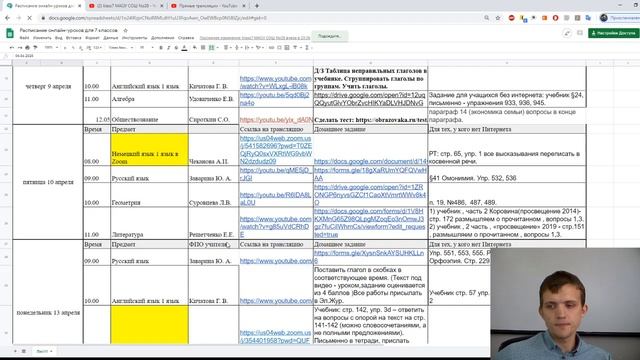Click the Google Translate extension icon
The width and height of the screenshot is (640, 360).
[588, 18]
